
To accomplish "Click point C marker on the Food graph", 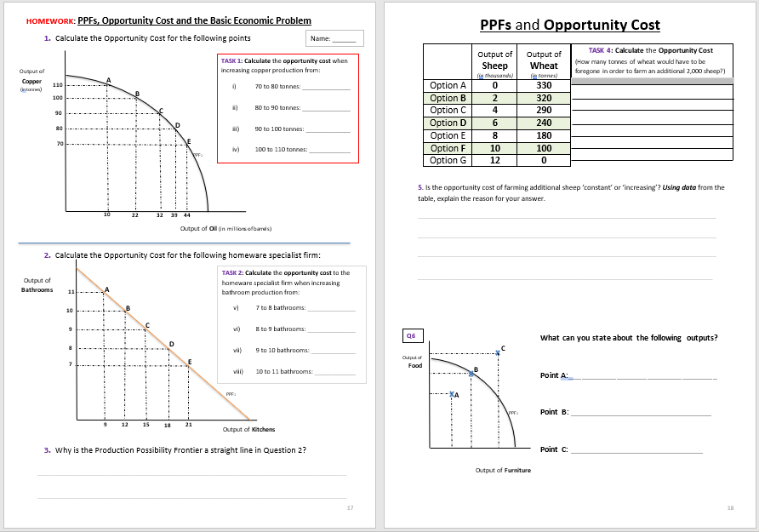I will 499,352.
